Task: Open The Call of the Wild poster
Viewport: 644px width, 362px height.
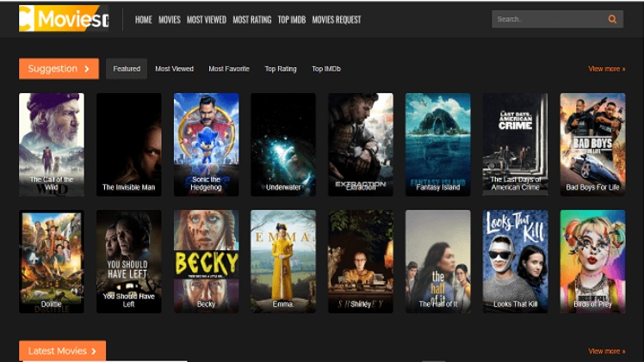Action: (52, 144)
